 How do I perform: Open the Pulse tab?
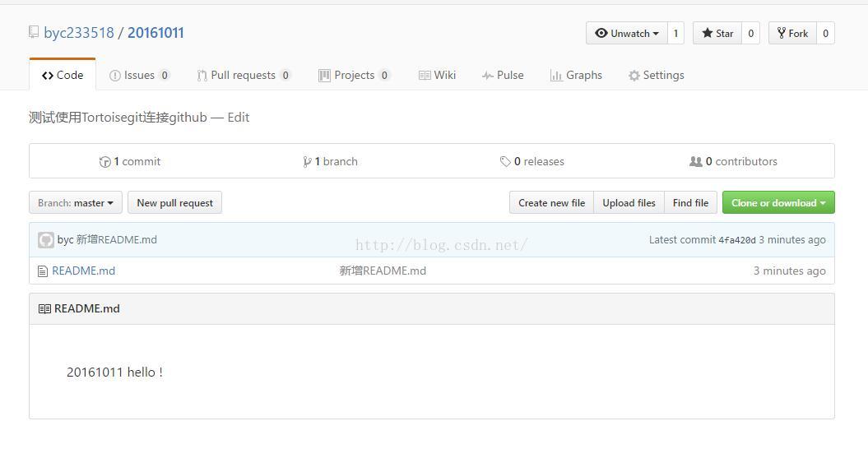click(503, 75)
